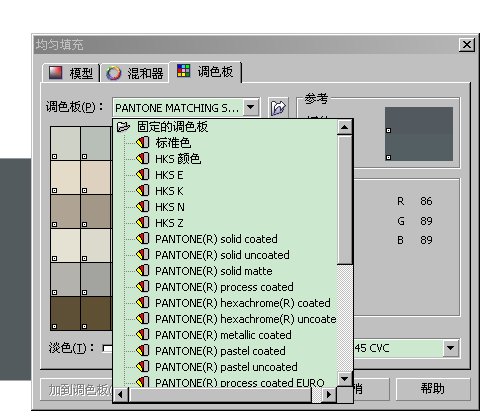Viewport: 491px width, 419px height.
Task: Click the list's scroll up arrow
Action: point(345,127)
